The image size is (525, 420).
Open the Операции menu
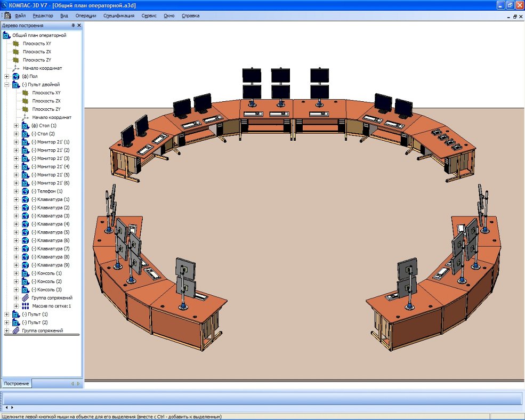[x=85, y=16]
